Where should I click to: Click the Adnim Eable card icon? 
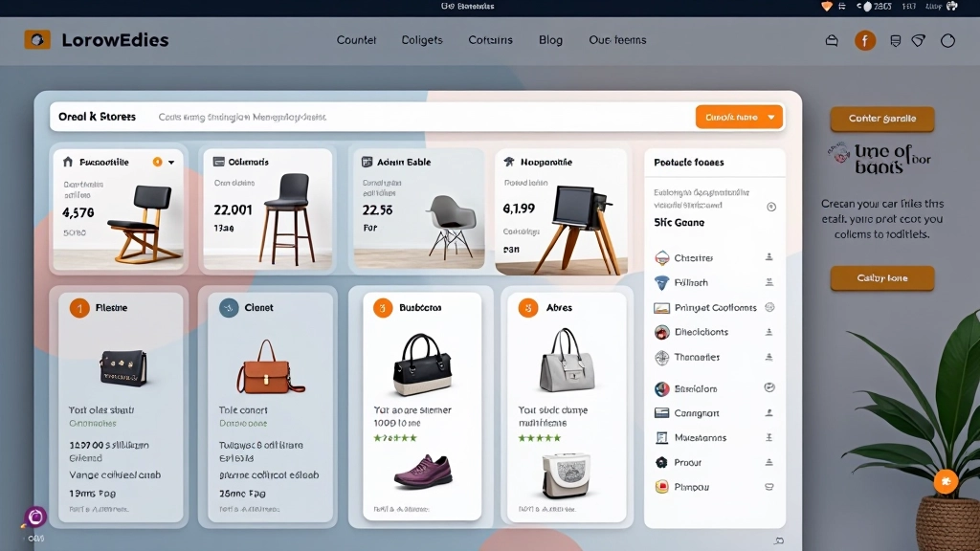tap(367, 162)
